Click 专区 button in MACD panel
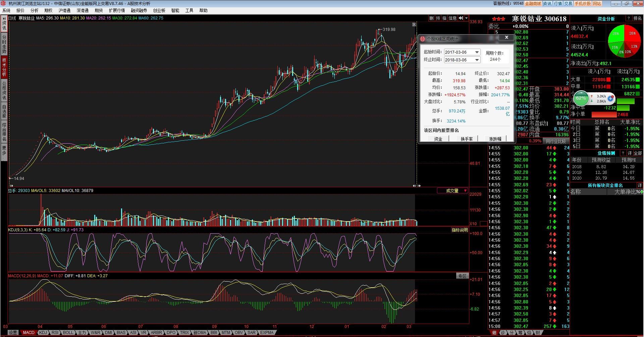The height and width of the screenshot is (337, 644). [x=462, y=276]
